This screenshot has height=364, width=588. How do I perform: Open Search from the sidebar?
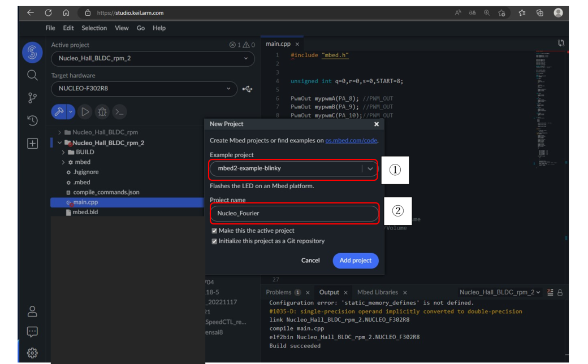(x=32, y=74)
